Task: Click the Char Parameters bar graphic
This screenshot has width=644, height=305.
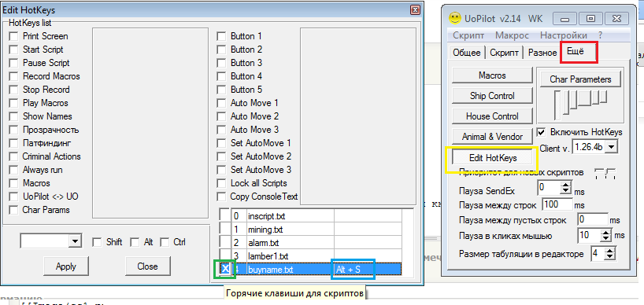Action: 580,102
